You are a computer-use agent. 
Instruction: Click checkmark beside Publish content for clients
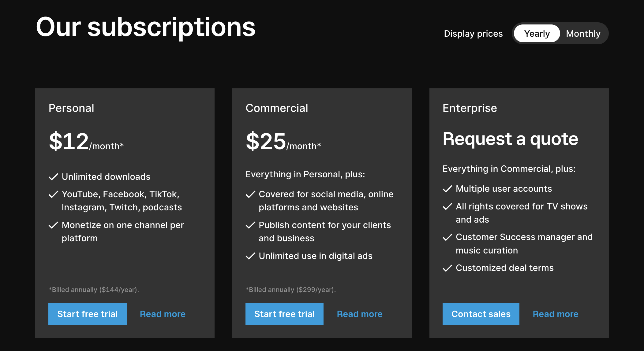point(250,225)
